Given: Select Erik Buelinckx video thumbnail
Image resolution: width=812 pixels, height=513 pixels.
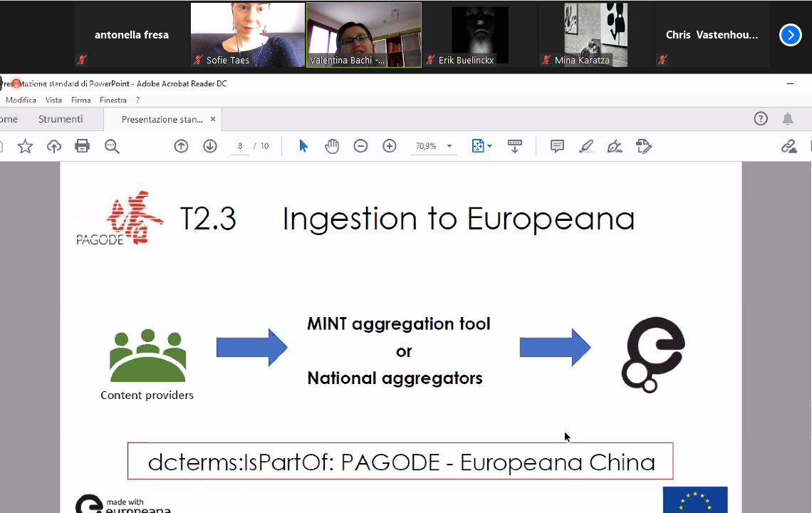Looking at the screenshot, I should click(480, 35).
